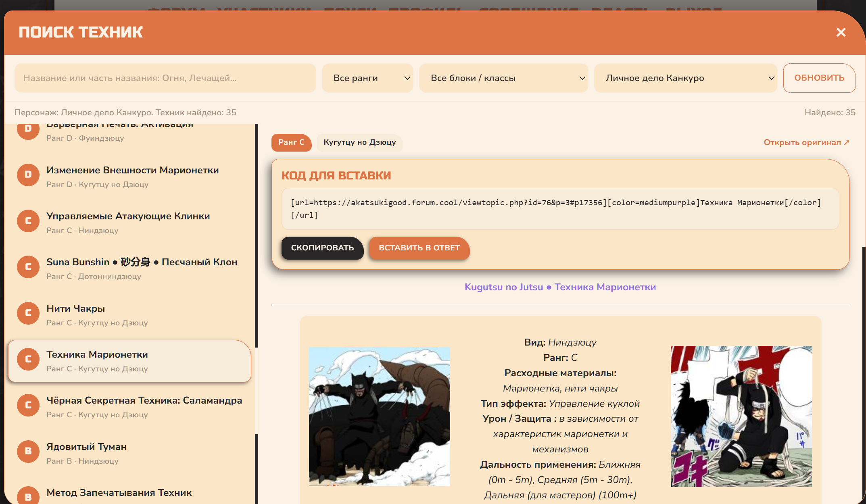866x504 pixels.
Task: Click rank B badge beside 'Метод Запечатывания Техник'
Action: pos(28,496)
